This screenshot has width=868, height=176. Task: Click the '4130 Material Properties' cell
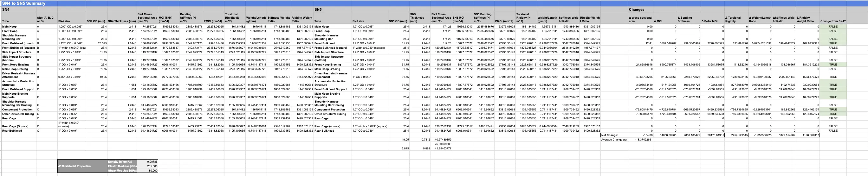[x=74, y=166]
